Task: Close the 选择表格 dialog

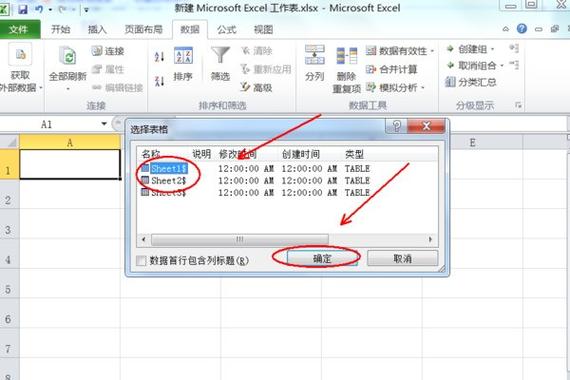Action: (426, 126)
